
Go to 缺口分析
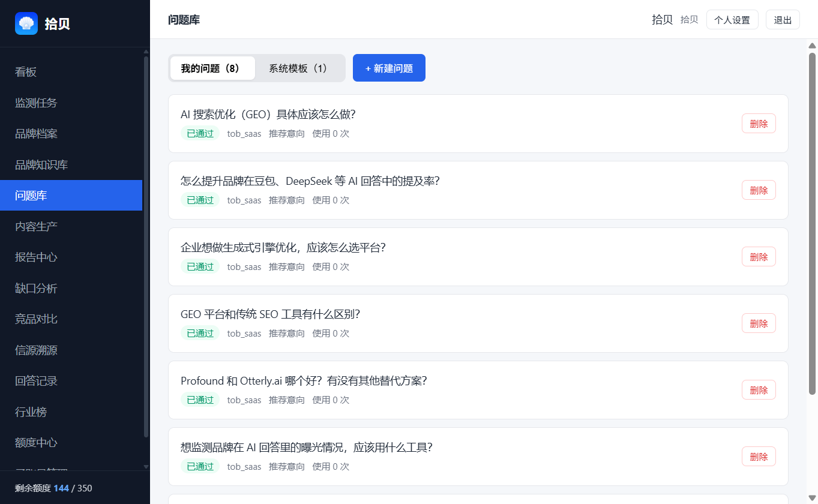pyautogui.click(x=71, y=288)
